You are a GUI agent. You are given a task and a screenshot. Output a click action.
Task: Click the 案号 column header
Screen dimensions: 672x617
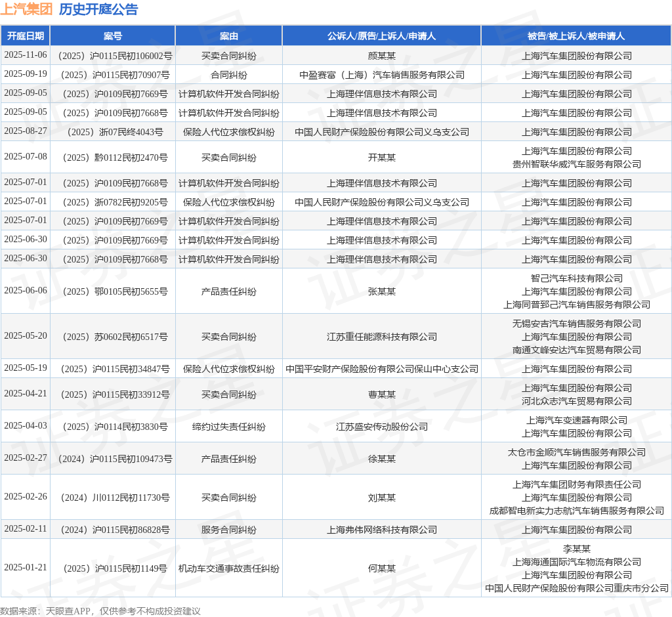[x=113, y=36]
